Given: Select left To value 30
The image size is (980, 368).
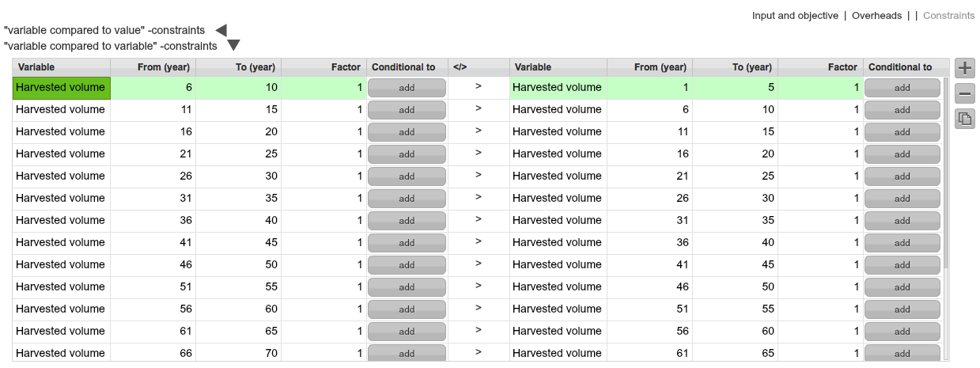Looking at the screenshot, I should point(239,176).
